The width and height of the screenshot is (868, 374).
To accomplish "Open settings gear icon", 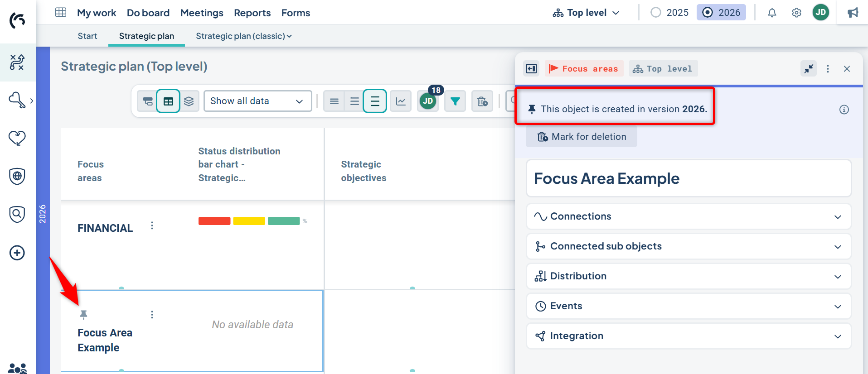I will 796,13.
